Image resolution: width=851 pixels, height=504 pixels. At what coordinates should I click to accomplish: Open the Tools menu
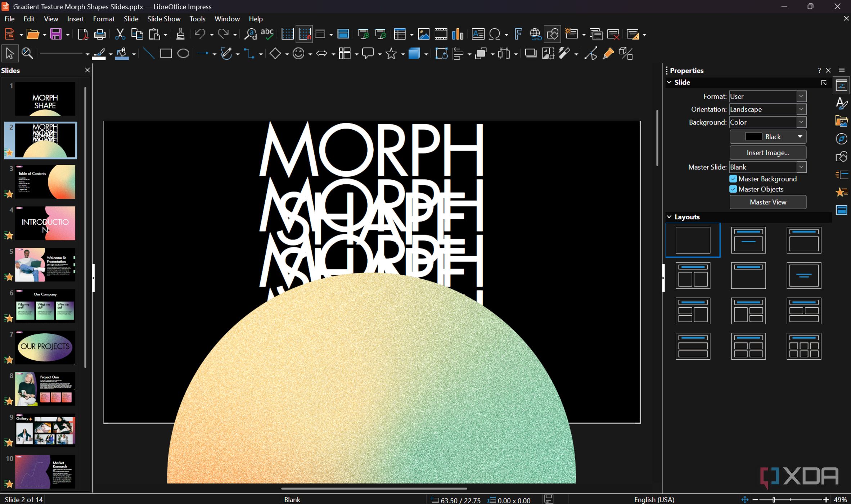point(197,19)
